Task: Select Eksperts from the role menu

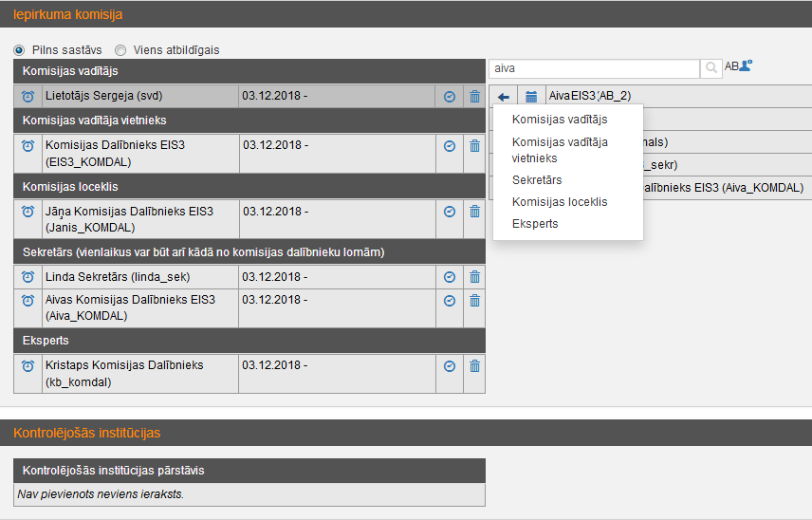Action: (535, 224)
